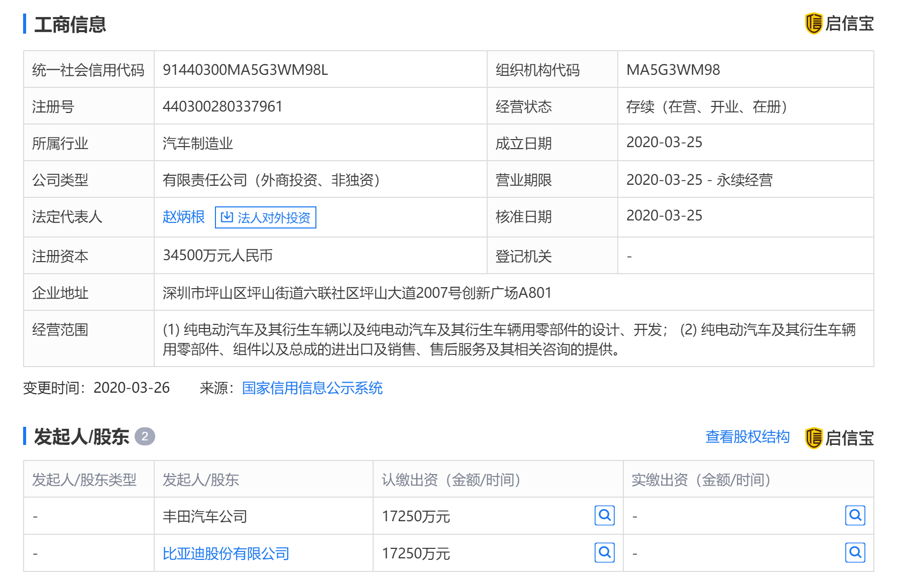This screenshot has height=588, width=900.
Task: Click 启信宝 logo beside 查看股权结构
Action: pos(839,438)
